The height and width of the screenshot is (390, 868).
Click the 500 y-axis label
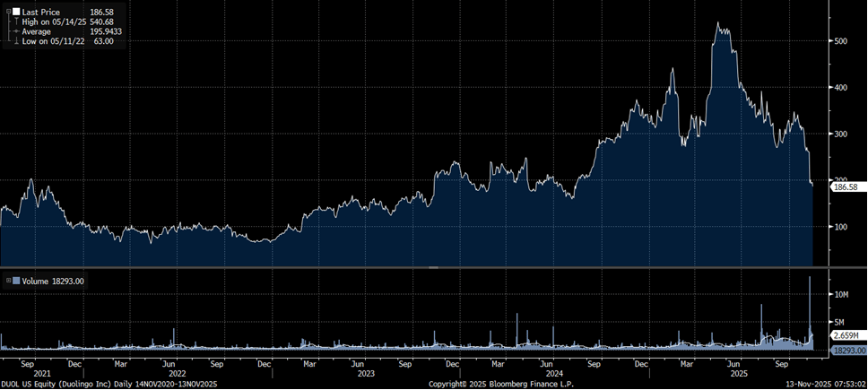tap(839, 41)
